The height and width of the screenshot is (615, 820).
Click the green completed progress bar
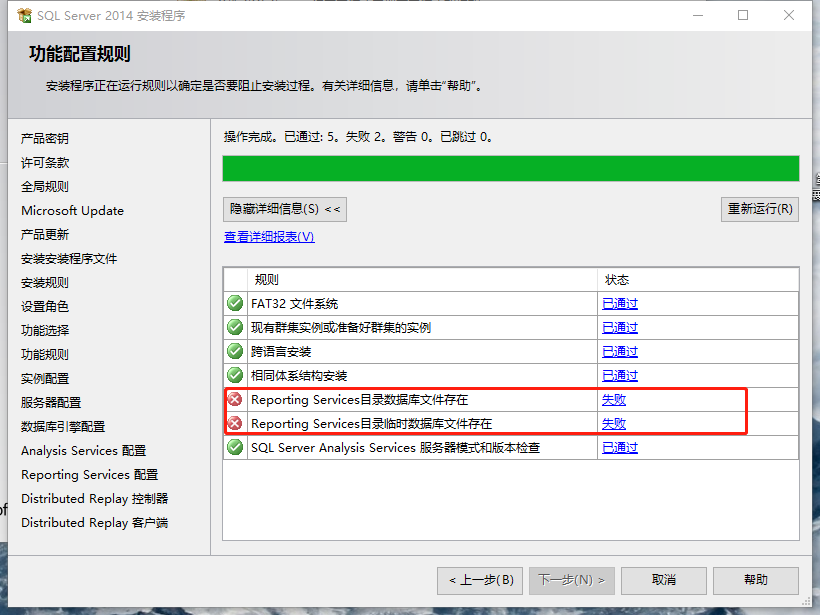(511, 168)
